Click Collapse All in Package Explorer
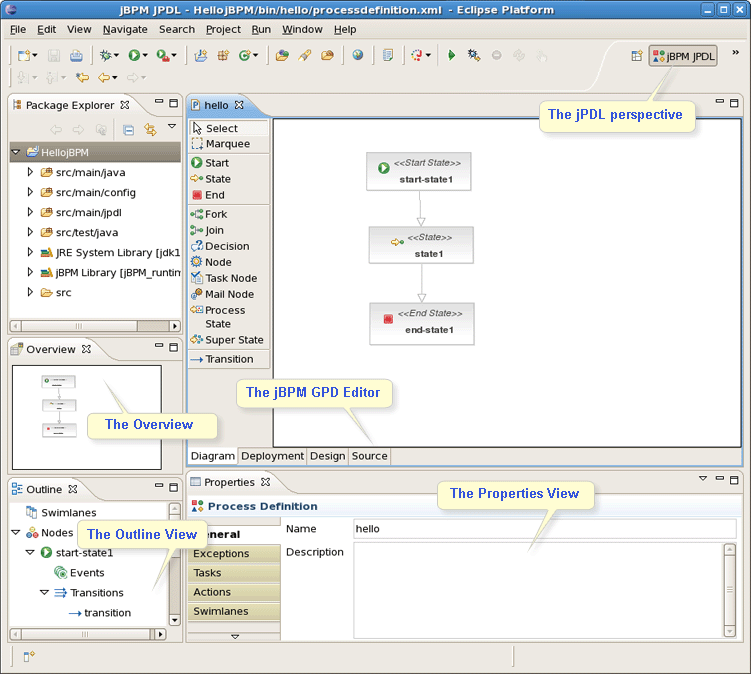 [128, 129]
